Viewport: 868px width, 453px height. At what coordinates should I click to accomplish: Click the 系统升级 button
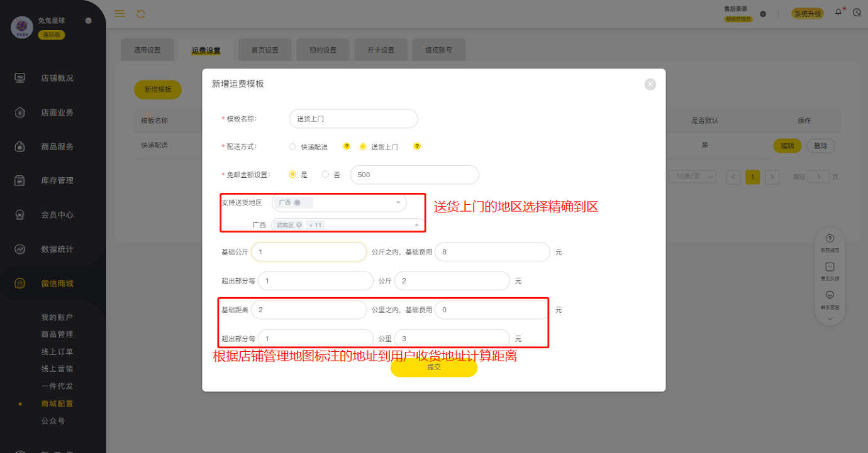(x=808, y=14)
